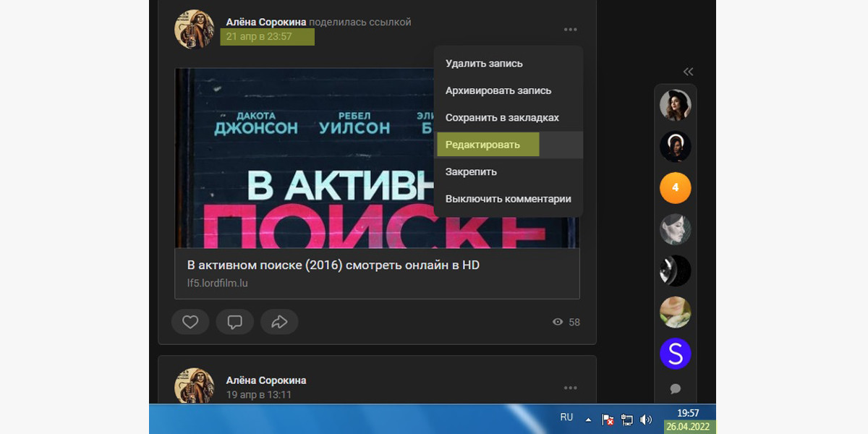Open Алёна Сорокина profile on the second post
This screenshot has height=434, width=868.
click(x=266, y=380)
